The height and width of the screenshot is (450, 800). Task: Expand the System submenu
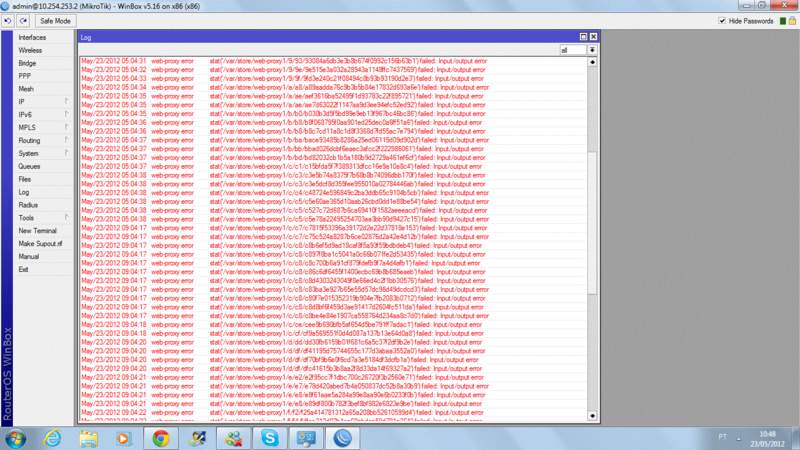point(43,154)
